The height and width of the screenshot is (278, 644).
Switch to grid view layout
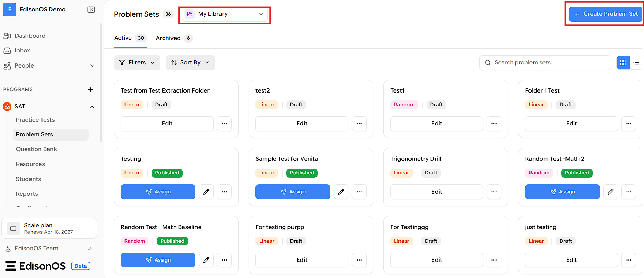click(x=623, y=62)
